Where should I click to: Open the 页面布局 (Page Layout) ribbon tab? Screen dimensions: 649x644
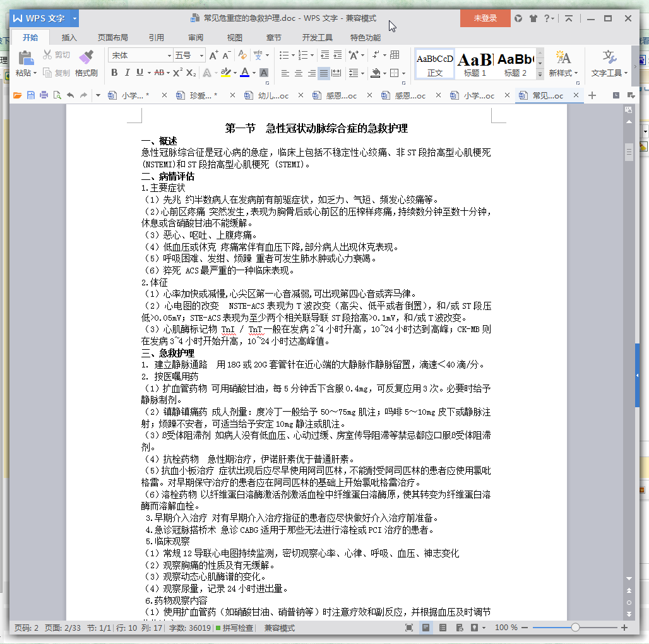click(112, 37)
